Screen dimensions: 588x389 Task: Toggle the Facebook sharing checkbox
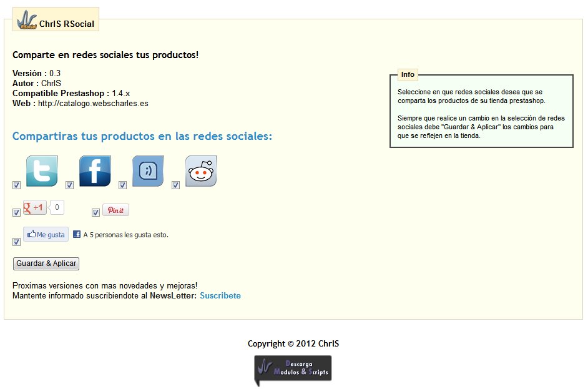69,185
